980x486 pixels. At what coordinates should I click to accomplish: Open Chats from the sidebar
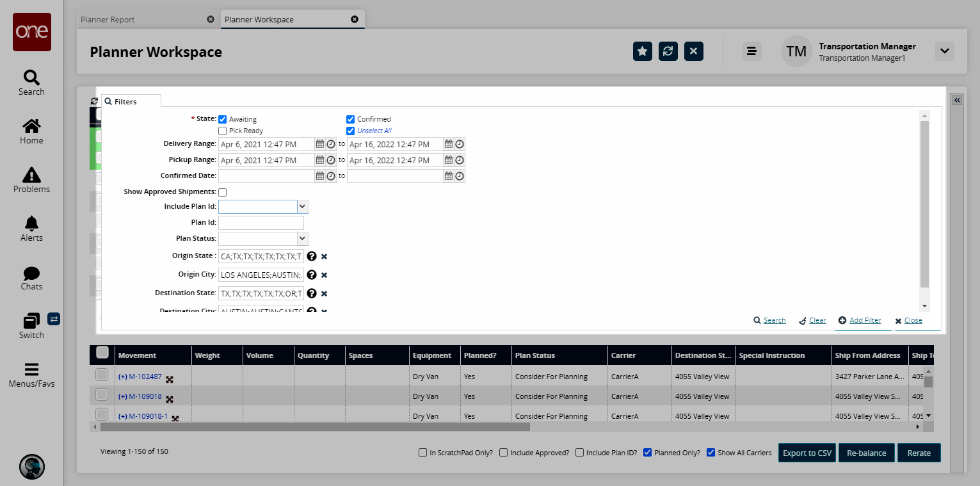[x=31, y=273]
